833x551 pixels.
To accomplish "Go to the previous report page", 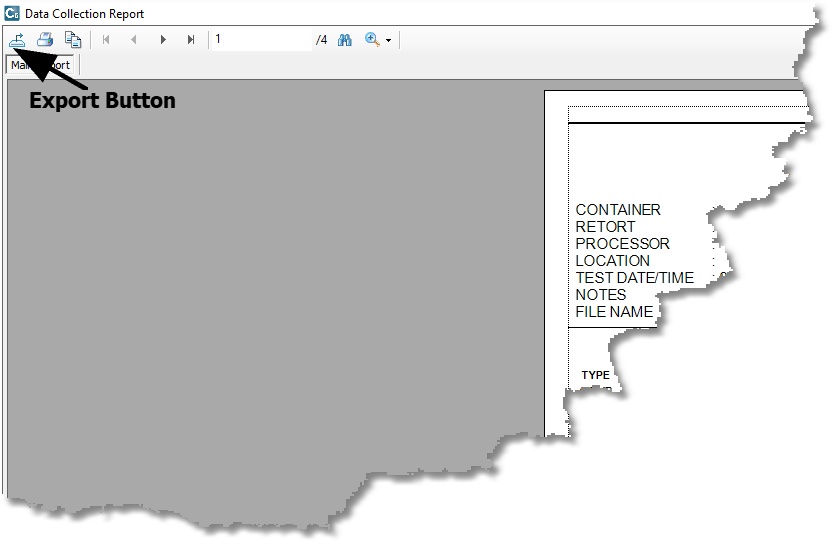I will (x=134, y=40).
